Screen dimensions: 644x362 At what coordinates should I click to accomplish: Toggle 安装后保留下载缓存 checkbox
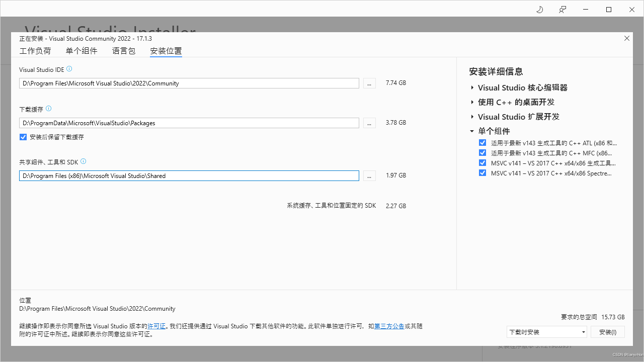pyautogui.click(x=23, y=137)
